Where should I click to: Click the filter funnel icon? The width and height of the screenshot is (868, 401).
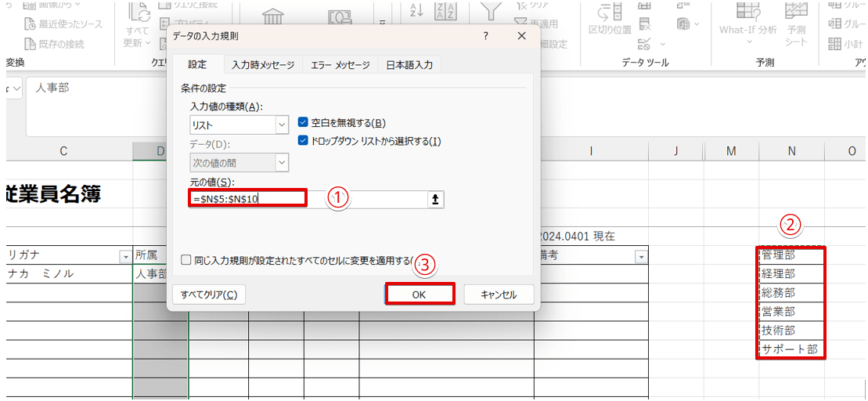click(x=491, y=11)
